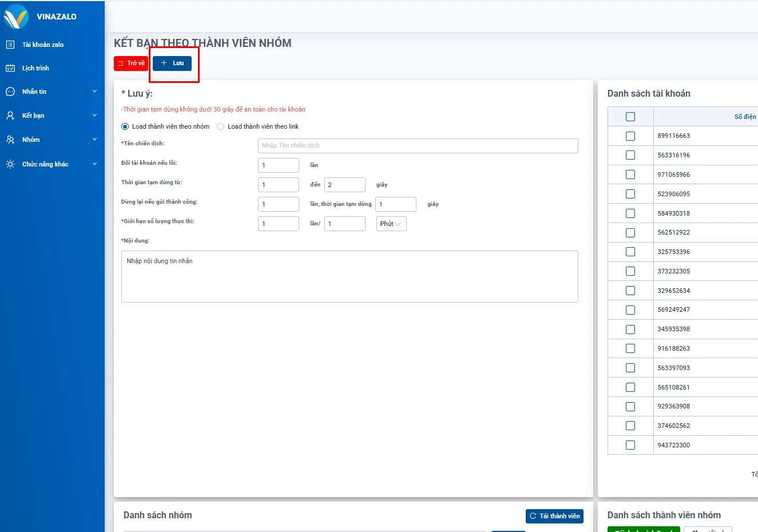Tick the checkbox for account 899116663

[630, 136]
